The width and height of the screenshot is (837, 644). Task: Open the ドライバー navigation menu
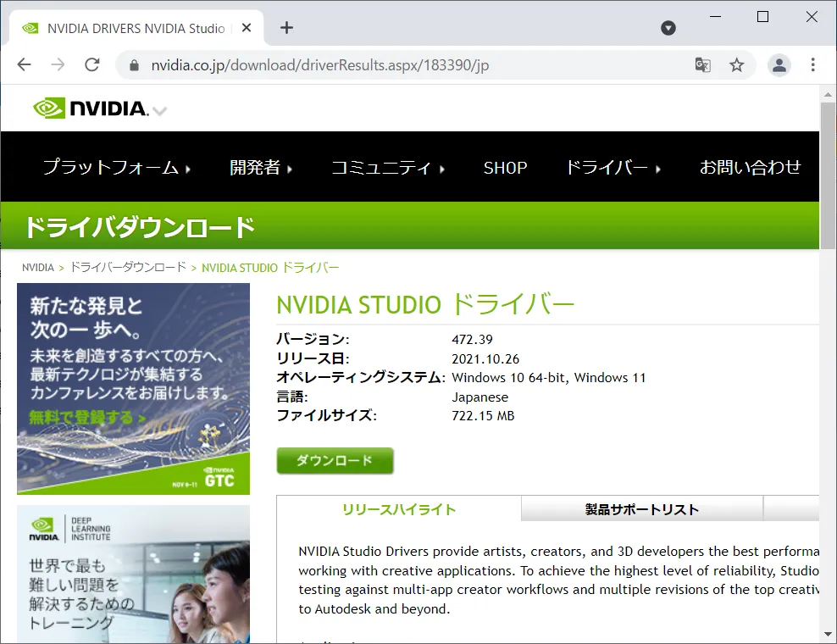[x=613, y=168]
